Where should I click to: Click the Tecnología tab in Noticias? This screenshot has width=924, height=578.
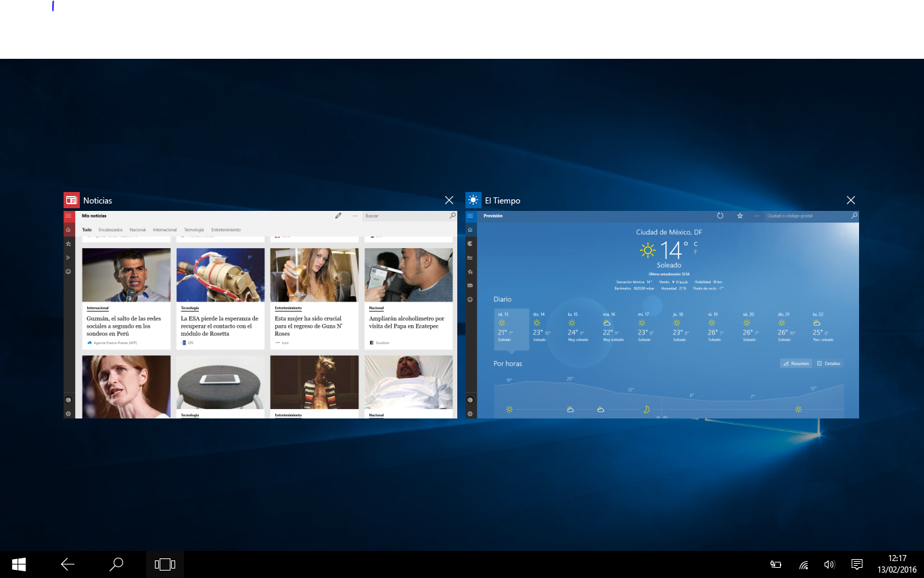[x=193, y=230]
